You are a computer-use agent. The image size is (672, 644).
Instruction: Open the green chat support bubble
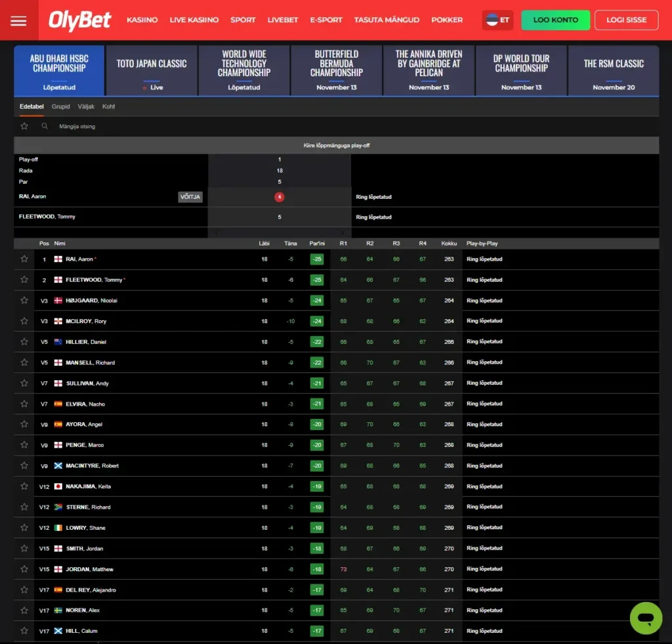[x=646, y=618]
